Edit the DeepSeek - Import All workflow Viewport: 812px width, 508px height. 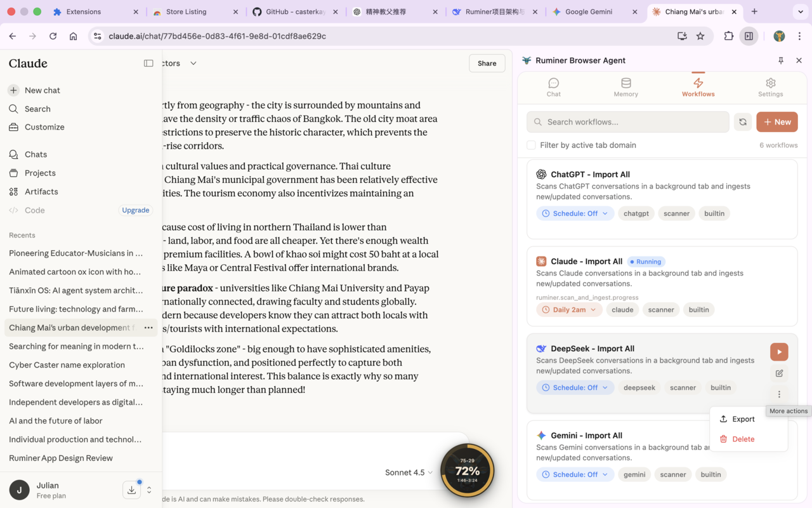pyautogui.click(x=779, y=373)
